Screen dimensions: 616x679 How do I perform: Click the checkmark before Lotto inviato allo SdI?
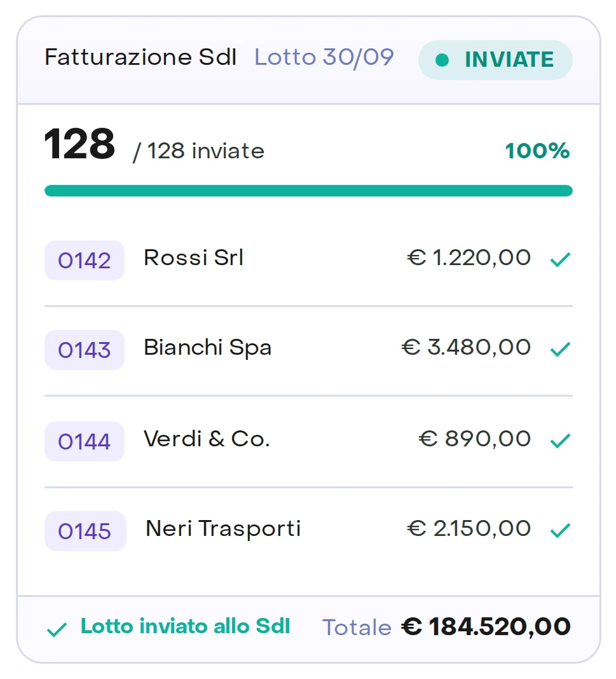point(57,629)
